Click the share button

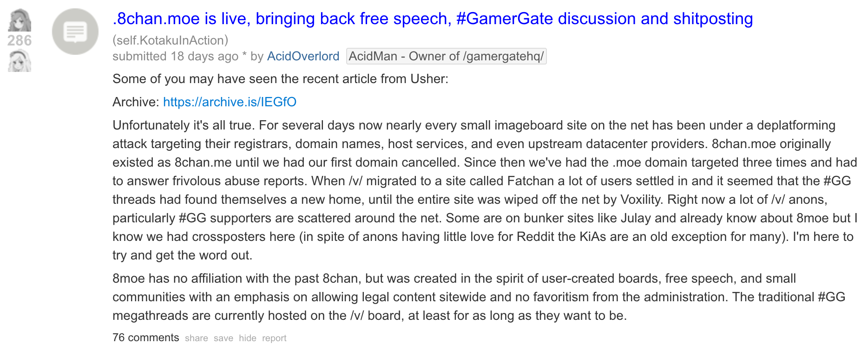(197, 338)
